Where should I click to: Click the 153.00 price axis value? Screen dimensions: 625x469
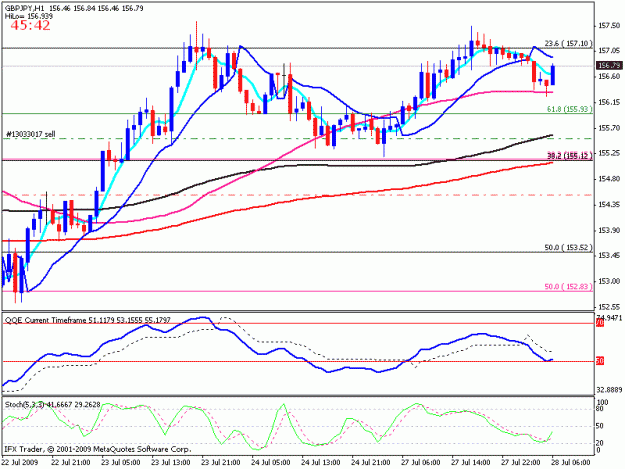(x=609, y=281)
